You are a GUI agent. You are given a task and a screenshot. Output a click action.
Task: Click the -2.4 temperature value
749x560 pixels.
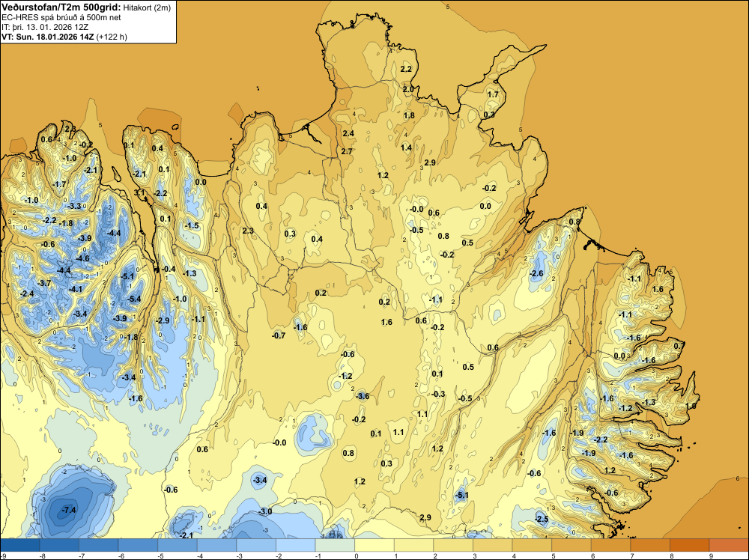(x=27, y=293)
